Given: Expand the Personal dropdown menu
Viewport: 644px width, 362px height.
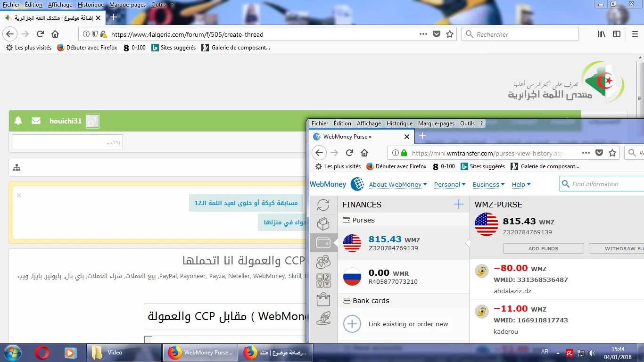Looking at the screenshot, I should (x=449, y=185).
